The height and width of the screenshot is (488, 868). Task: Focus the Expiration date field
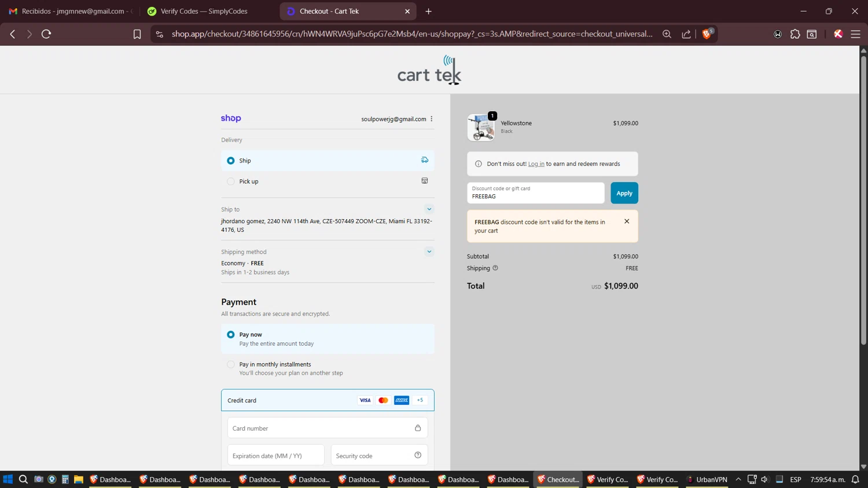coord(276,455)
